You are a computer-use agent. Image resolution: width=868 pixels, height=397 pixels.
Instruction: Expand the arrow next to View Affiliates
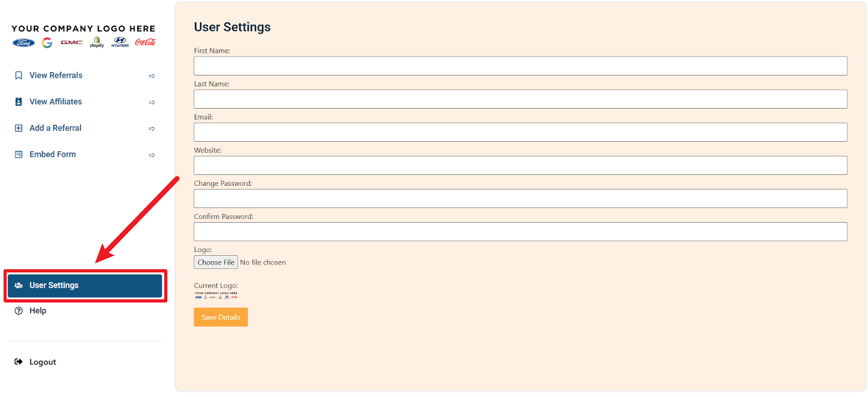152,102
